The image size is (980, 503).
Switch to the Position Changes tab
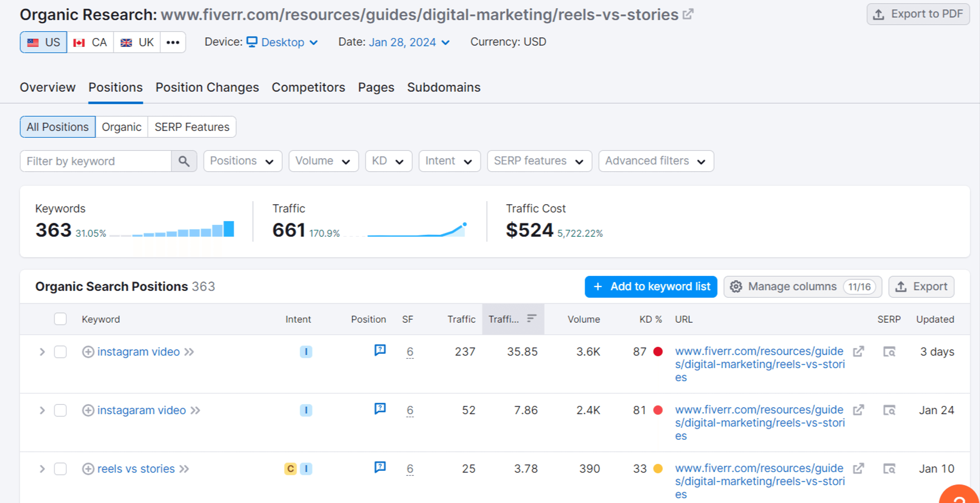207,88
